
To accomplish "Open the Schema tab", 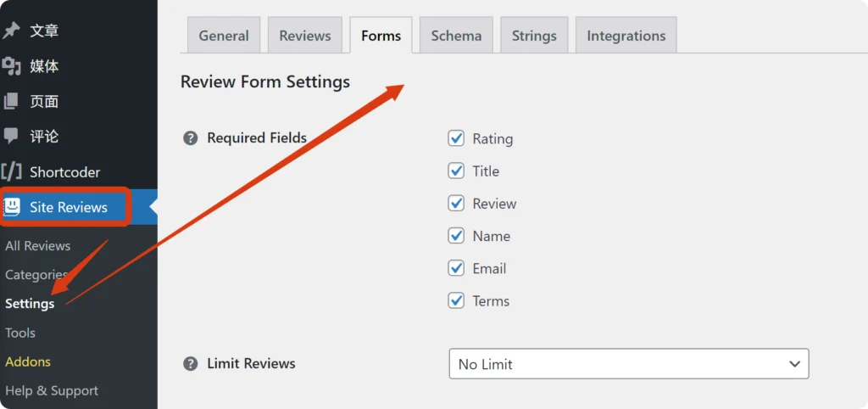I will click(x=456, y=36).
